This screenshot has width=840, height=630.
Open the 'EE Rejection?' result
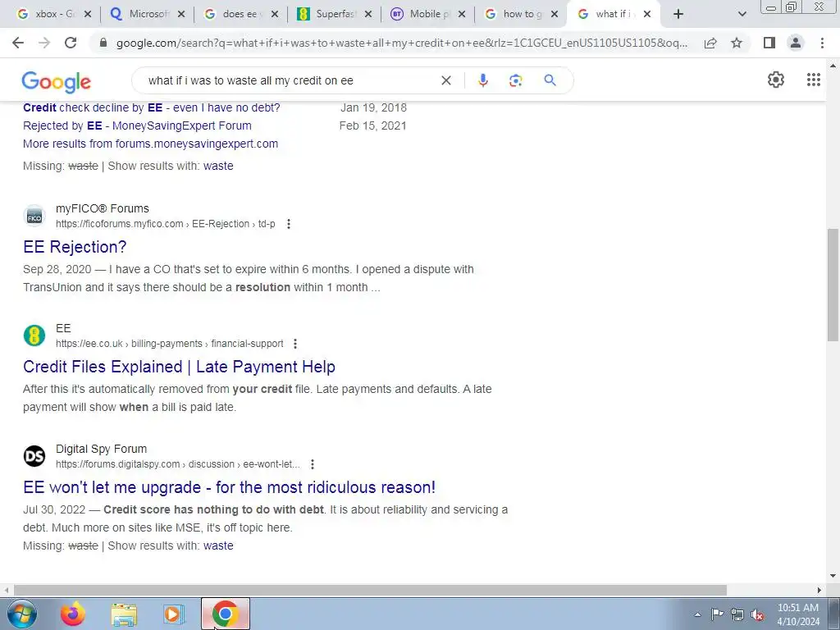pos(75,247)
